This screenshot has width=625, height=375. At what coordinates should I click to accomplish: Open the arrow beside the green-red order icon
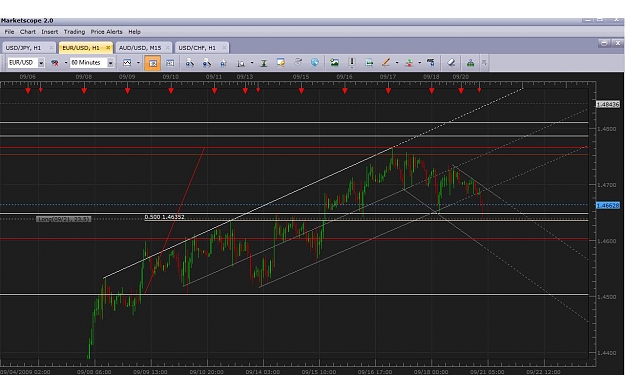pyautogui.click(x=419, y=63)
